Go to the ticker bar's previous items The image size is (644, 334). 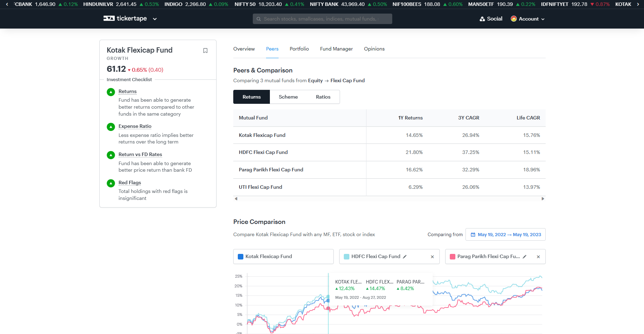[7, 4]
